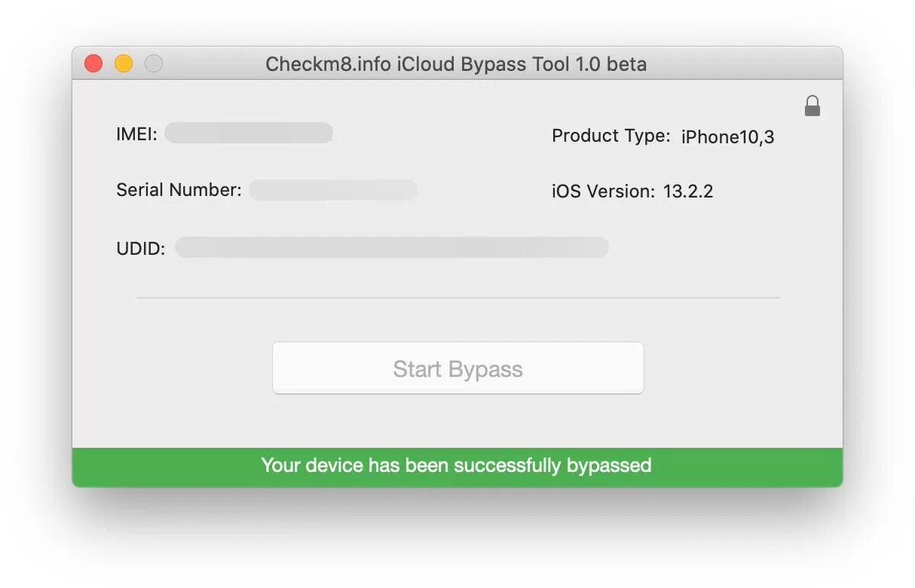Click the UDID label
The height and width of the screenshot is (588, 915).
[x=141, y=249]
